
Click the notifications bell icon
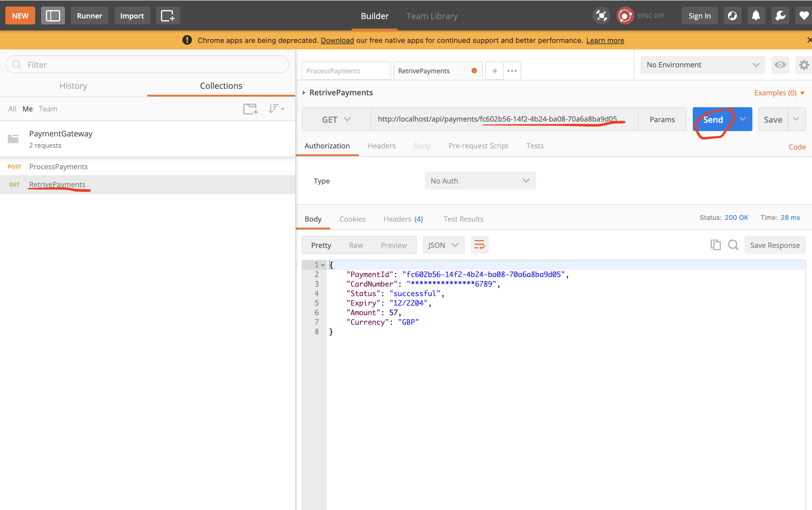[x=756, y=15]
